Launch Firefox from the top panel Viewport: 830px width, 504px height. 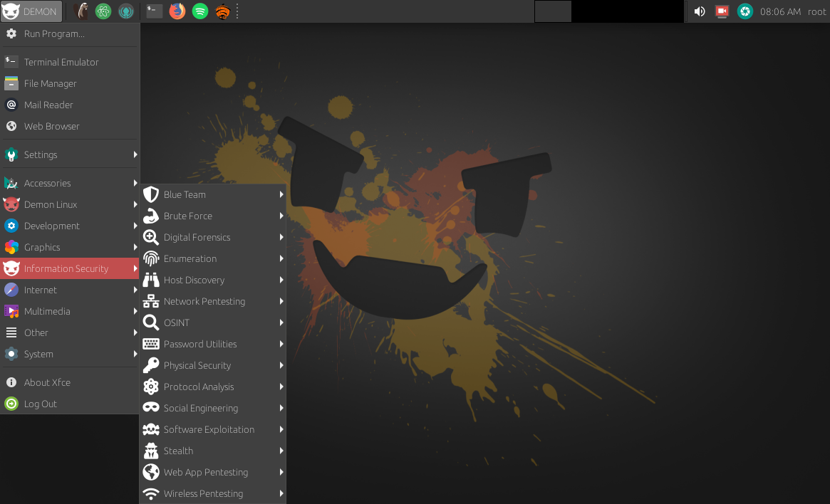(177, 11)
